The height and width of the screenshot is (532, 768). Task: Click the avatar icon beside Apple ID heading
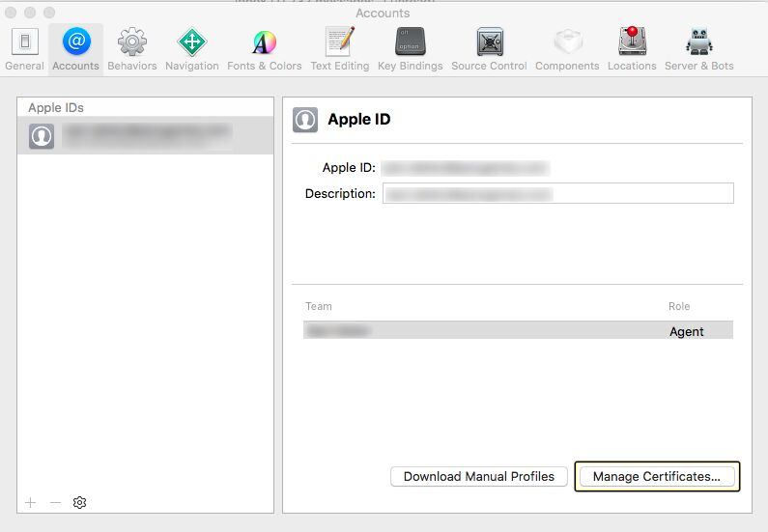(x=305, y=120)
